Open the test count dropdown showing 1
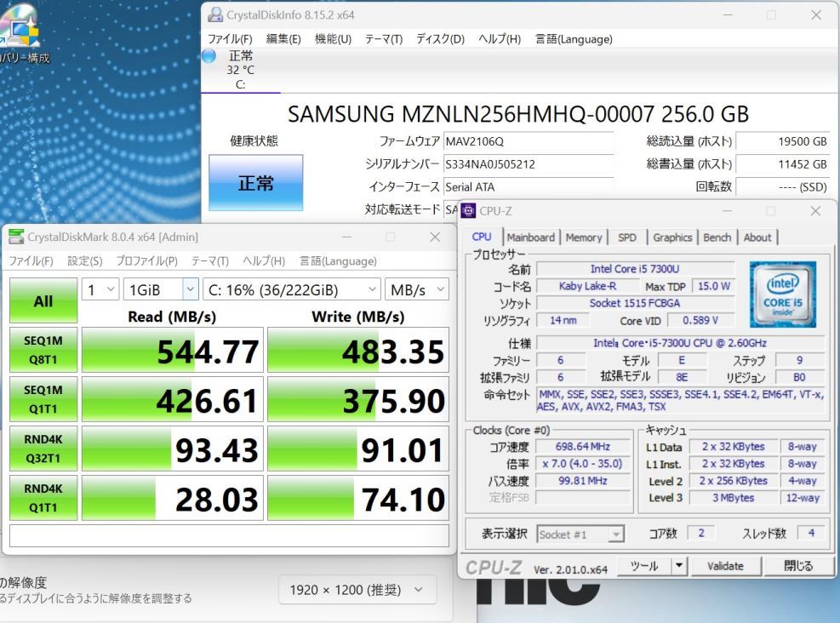Screen dimensions: 840x623 point(100,290)
